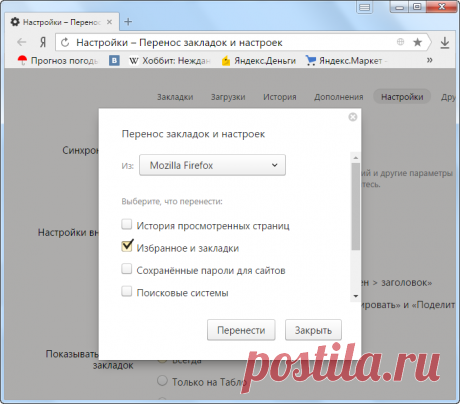Open the Mozilla Firefox source dropdown
Screen dimensions: 460x404
(x=212, y=165)
